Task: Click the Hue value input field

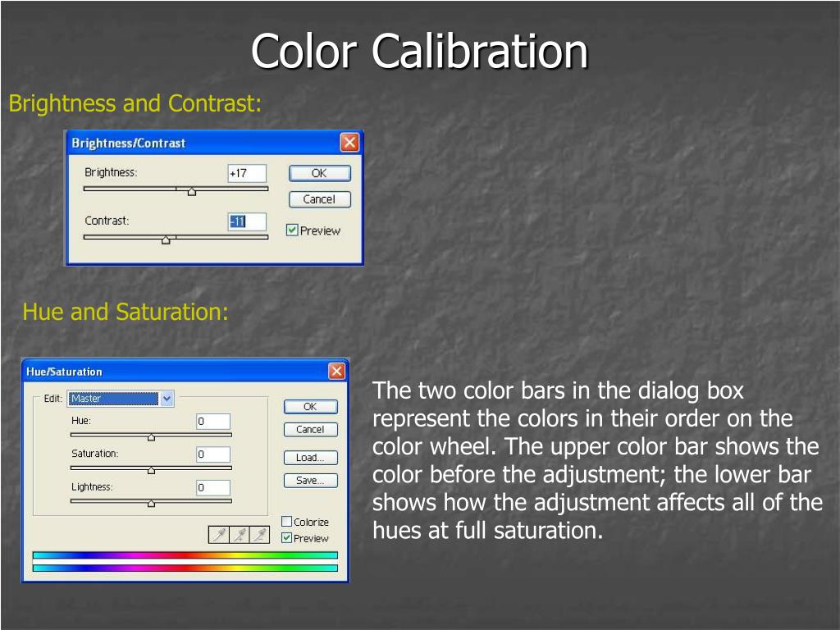Action: (x=213, y=422)
